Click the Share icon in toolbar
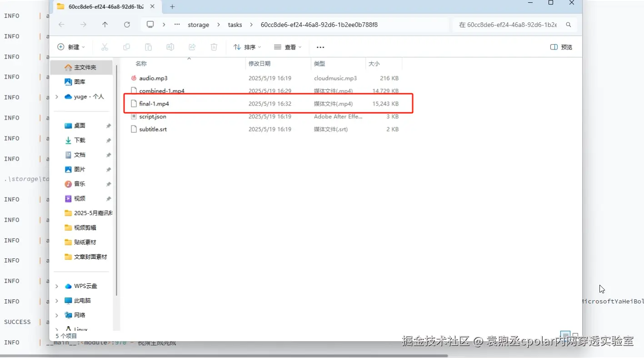The height and width of the screenshot is (358, 644). [192, 47]
